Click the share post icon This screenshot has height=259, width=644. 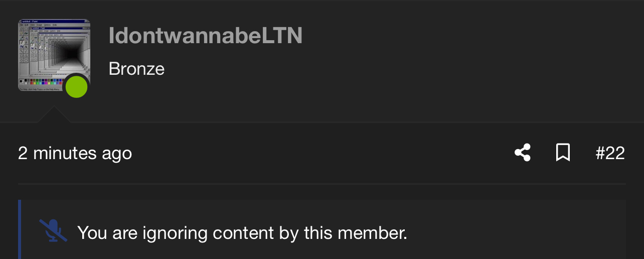[x=523, y=153]
